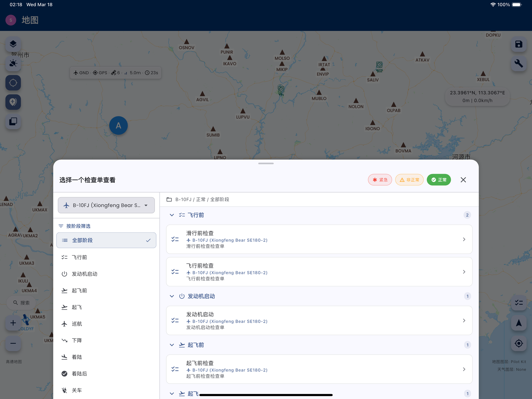Open the 起飞前检查 checklist
This screenshot has height=399, width=532.
click(319, 369)
